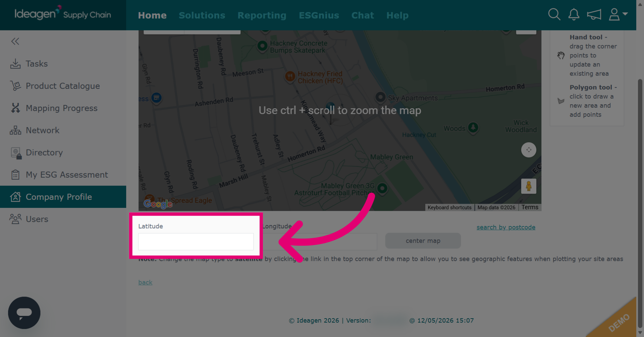Viewport: 644px width, 337px height.
Task: Open the Reporting top menu
Action: 262,15
